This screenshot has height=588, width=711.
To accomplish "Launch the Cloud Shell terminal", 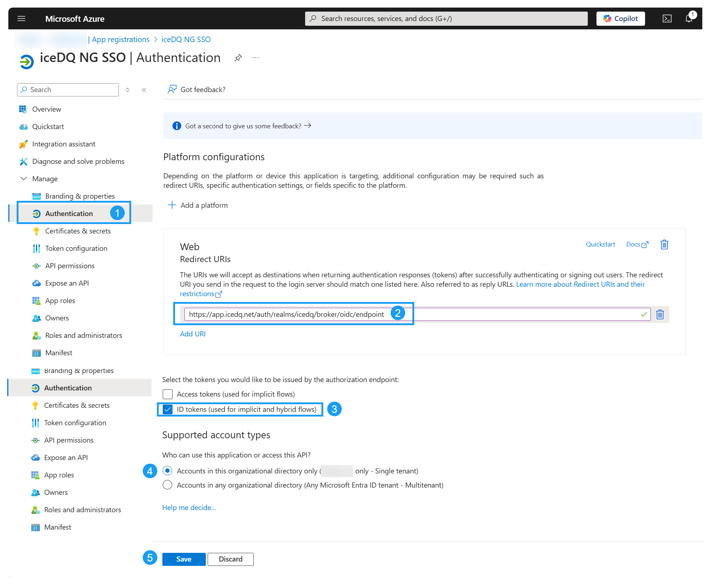I will point(667,18).
